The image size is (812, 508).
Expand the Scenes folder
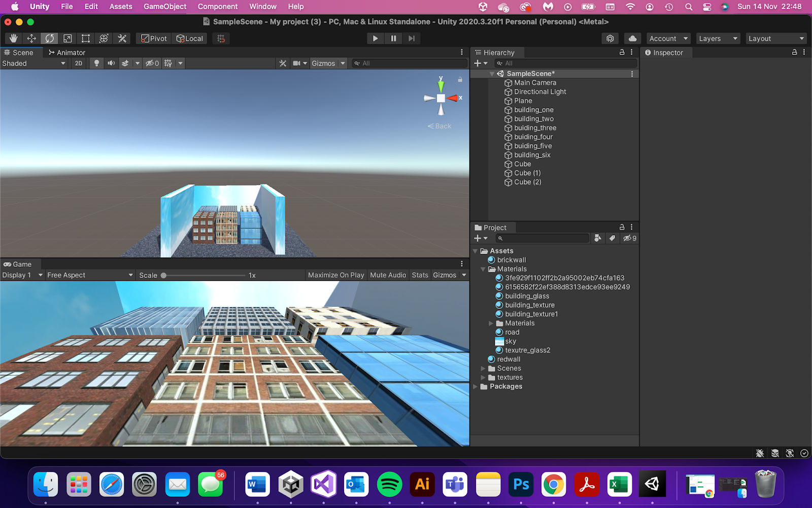pos(483,368)
